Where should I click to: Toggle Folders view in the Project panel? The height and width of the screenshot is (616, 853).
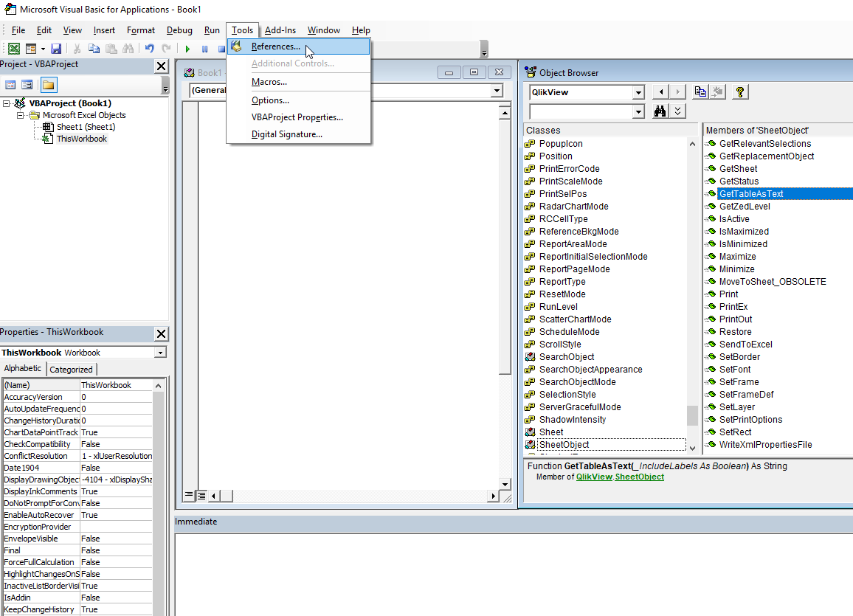[48, 85]
